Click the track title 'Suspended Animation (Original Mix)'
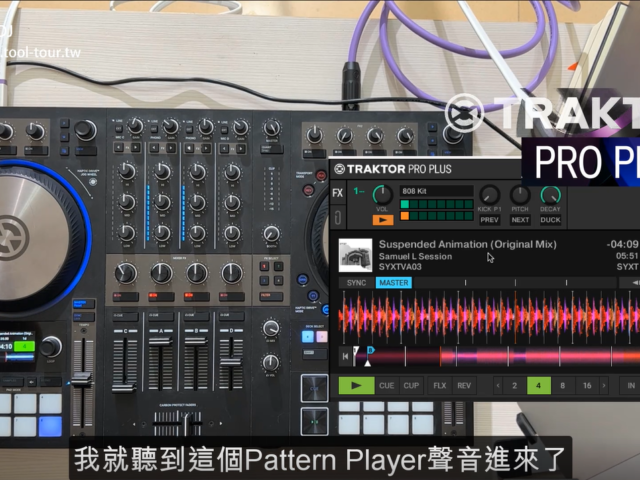 pos(467,244)
